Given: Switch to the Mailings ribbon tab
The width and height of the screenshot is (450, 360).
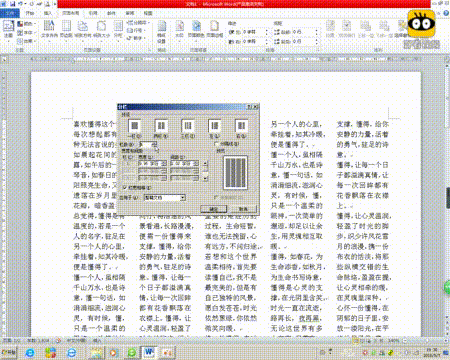Looking at the screenshot, I should click(111, 13).
